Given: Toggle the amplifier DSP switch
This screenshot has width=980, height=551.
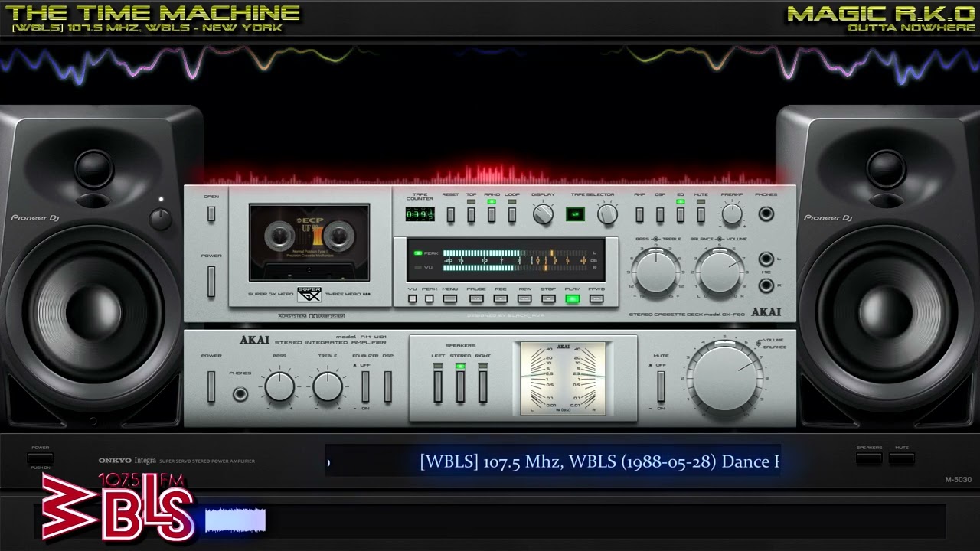Looking at the screenshot, I should (x=387, y=386).
